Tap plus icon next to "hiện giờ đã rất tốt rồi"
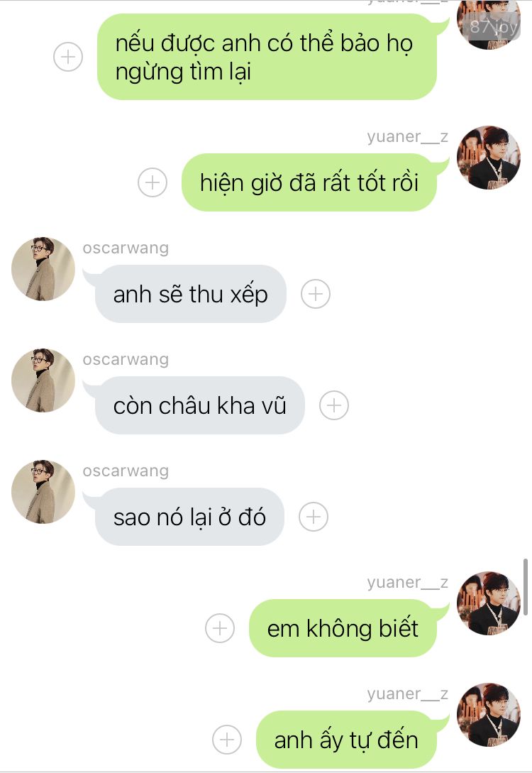 pos(153,182)
